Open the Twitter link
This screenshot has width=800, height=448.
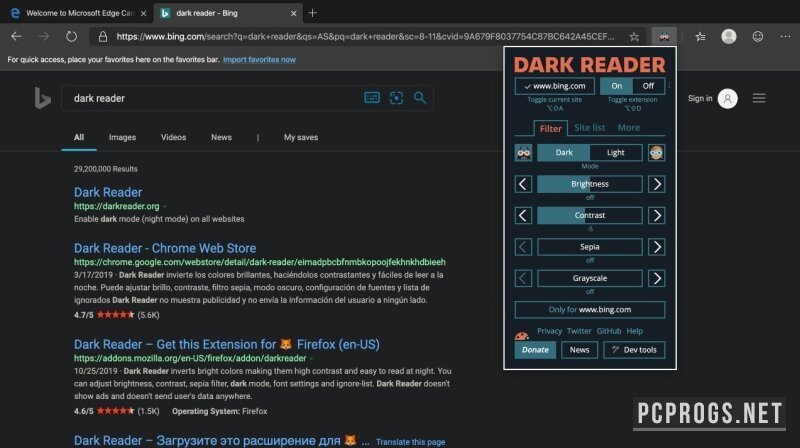(579, 331)
